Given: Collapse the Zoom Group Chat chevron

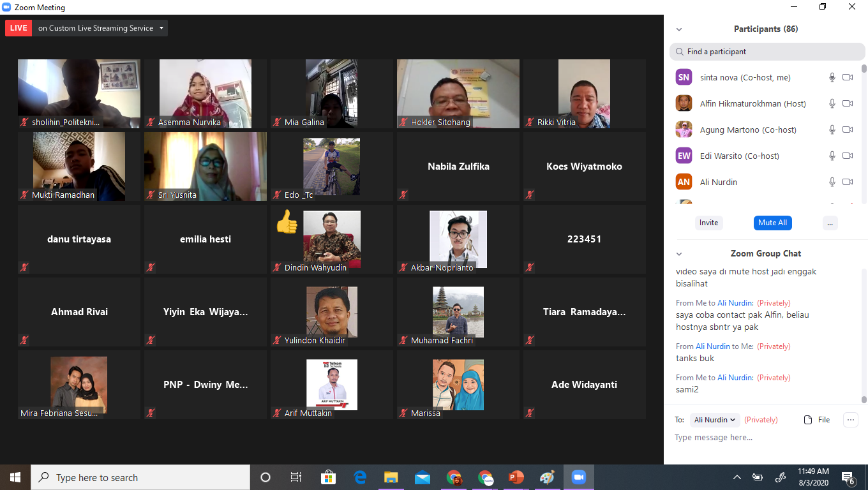Looking at the screenshot, I should pos(679,254).
